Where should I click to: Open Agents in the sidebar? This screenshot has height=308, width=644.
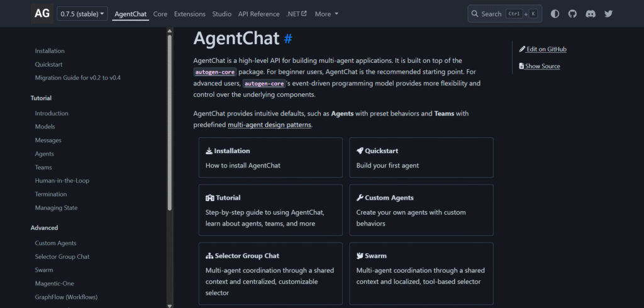45,154
